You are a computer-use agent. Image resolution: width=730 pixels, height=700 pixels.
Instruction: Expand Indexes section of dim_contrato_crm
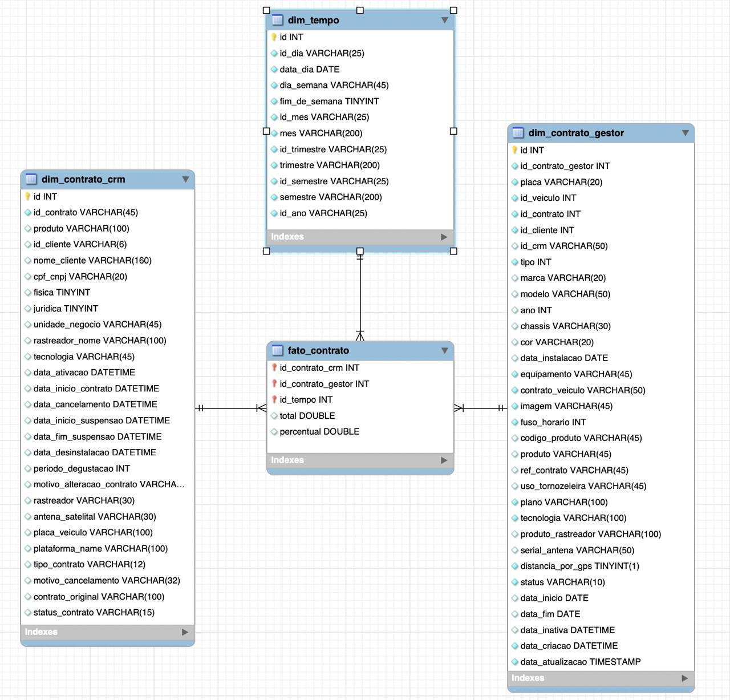tap(185, 632)
